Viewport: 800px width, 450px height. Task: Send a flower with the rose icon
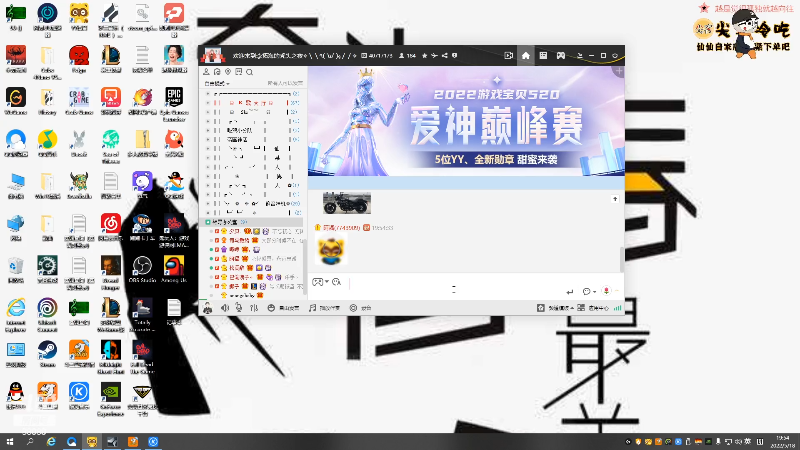click(606, 291)
